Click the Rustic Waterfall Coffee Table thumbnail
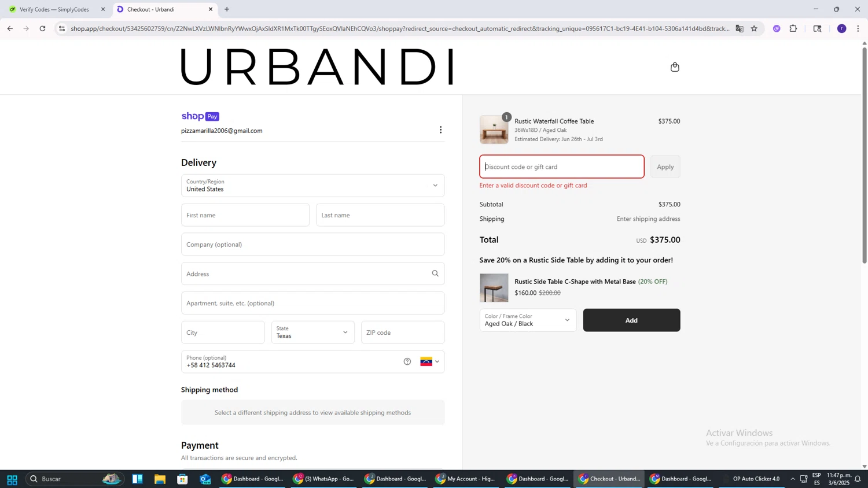Screen dimensions: 868x488 click(494, 130)
